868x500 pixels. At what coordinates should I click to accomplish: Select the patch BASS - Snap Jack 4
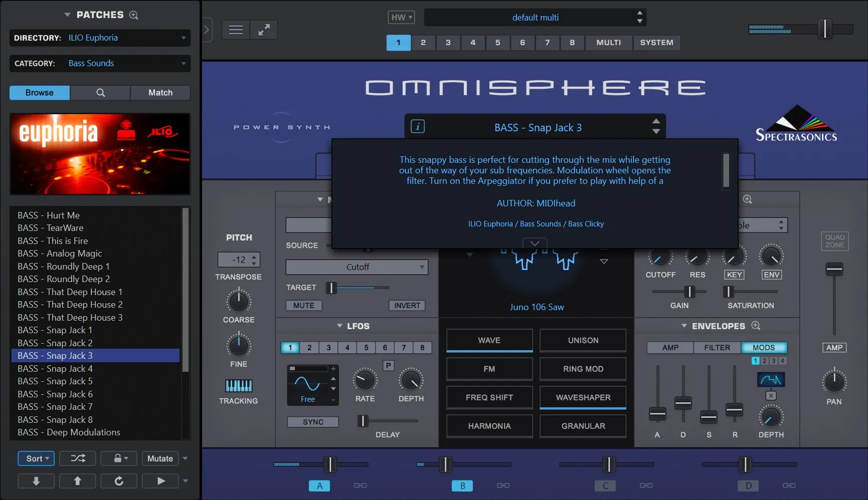pyautogui.click(x=95, y=369)
